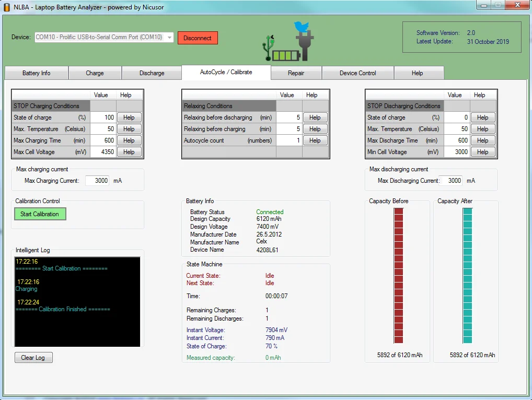This screenshot has width=532, height=400.
Task: Click Help for charging Max. Temperature
Action: tap(129, 129)
